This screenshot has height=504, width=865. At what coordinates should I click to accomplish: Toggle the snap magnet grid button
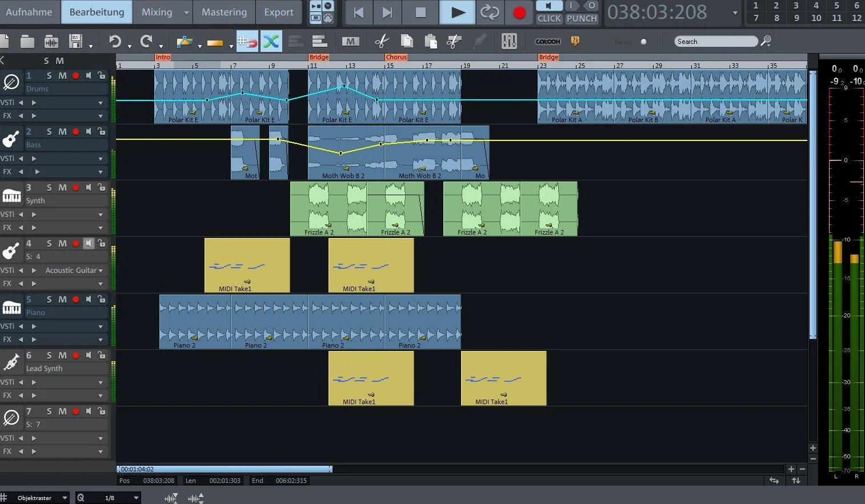click(247, 41)
